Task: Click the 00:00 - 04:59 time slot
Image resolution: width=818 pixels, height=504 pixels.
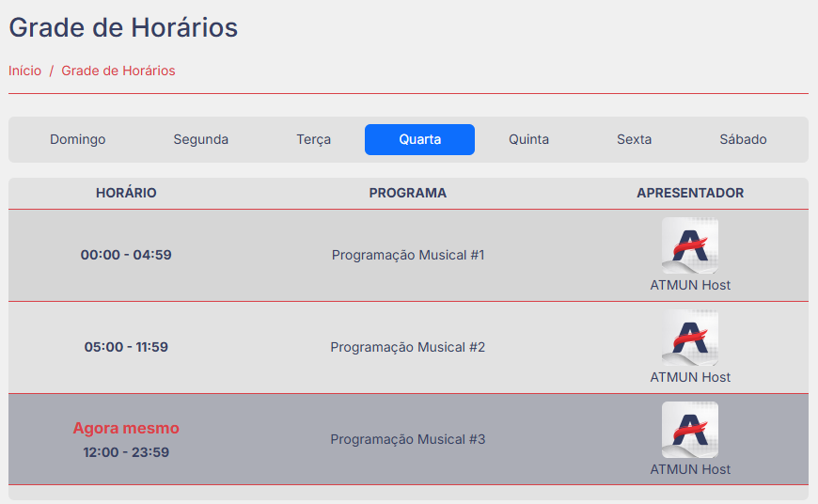Action: (x=126, y=255)
